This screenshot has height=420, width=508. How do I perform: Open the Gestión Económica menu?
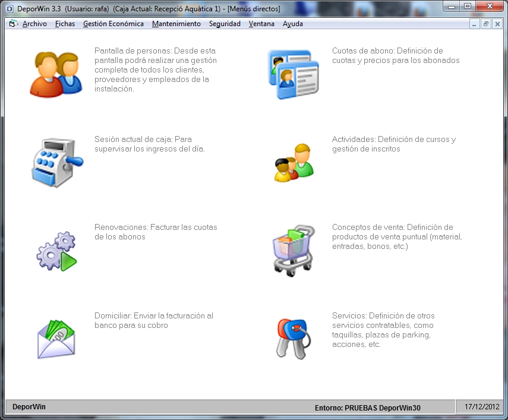113,24
